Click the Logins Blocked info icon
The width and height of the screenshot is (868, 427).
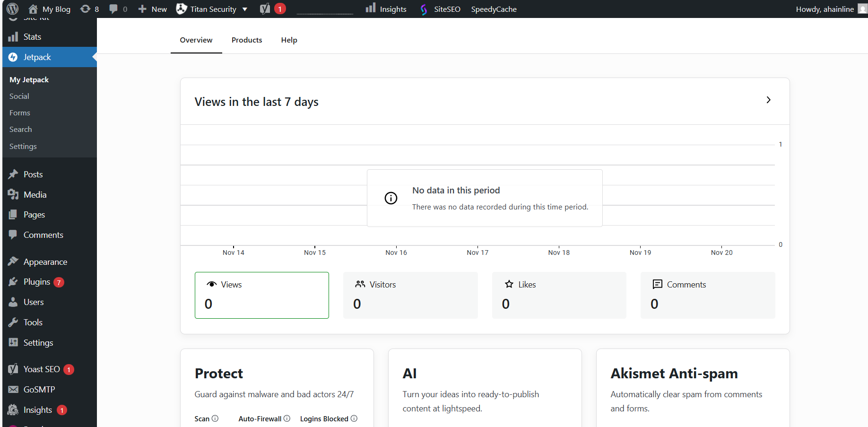pos(354,418)
